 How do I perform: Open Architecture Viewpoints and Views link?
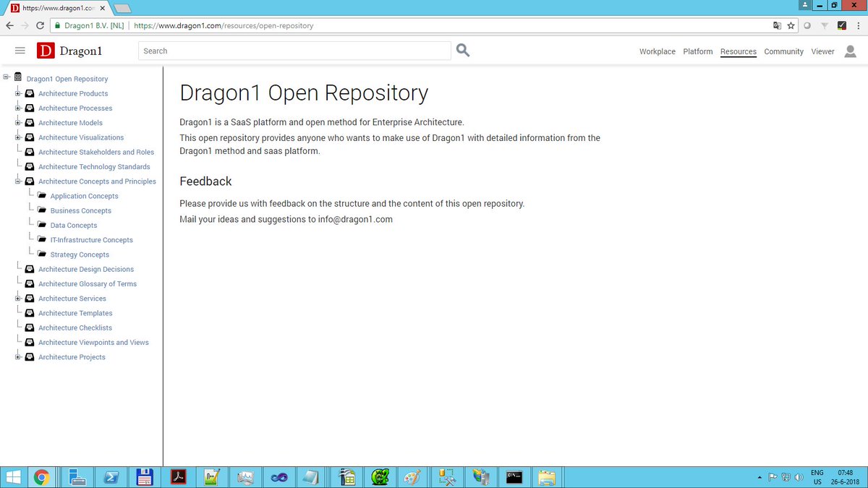click(x=93, y=342)
